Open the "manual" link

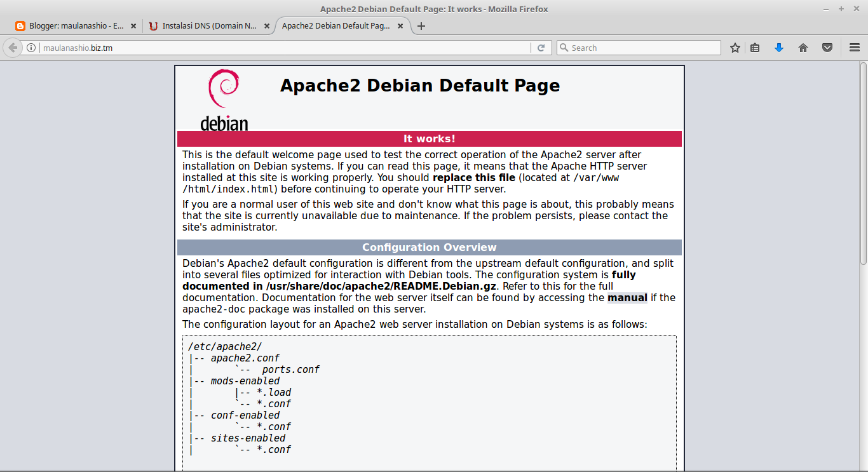click(627, 298)
